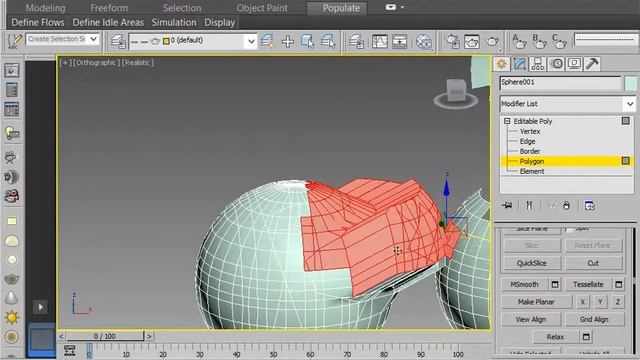Click the Make Planar button
640x360 pixels.
(536, 302)
